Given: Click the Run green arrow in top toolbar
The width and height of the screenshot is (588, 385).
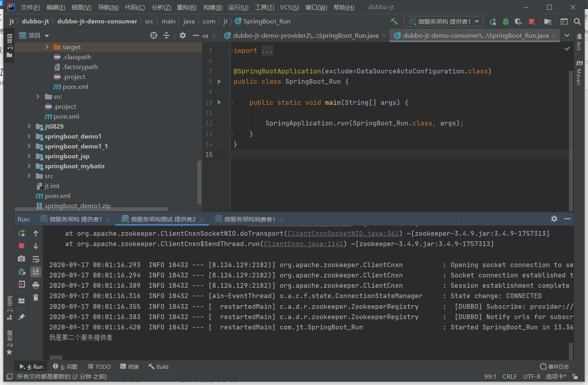Looking at the screenshot, I should [x=493, y=21].
